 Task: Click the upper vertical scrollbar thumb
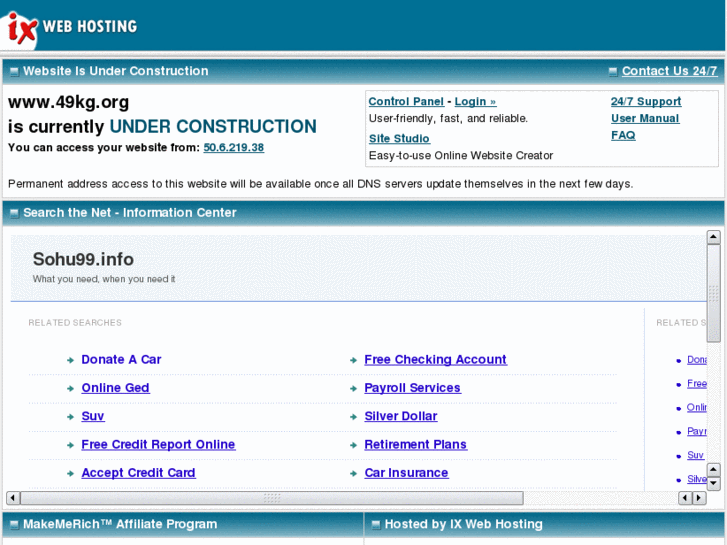(714, 293)
